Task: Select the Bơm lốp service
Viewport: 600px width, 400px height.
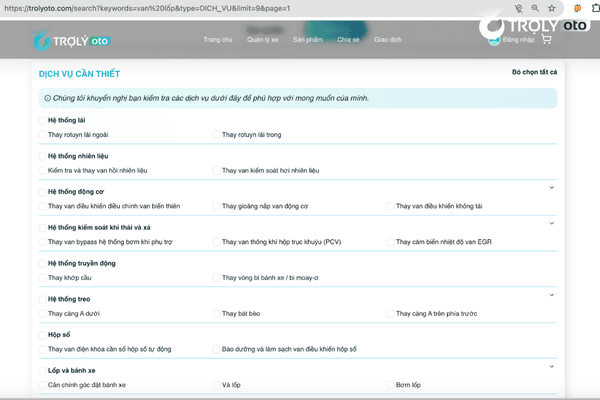Action: 390,385
